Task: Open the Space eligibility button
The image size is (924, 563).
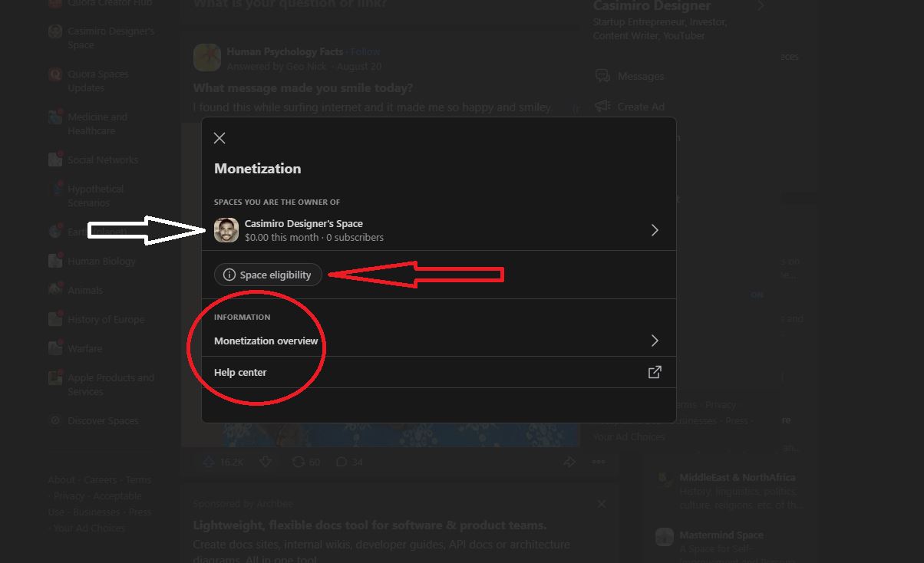Action: 268,275
